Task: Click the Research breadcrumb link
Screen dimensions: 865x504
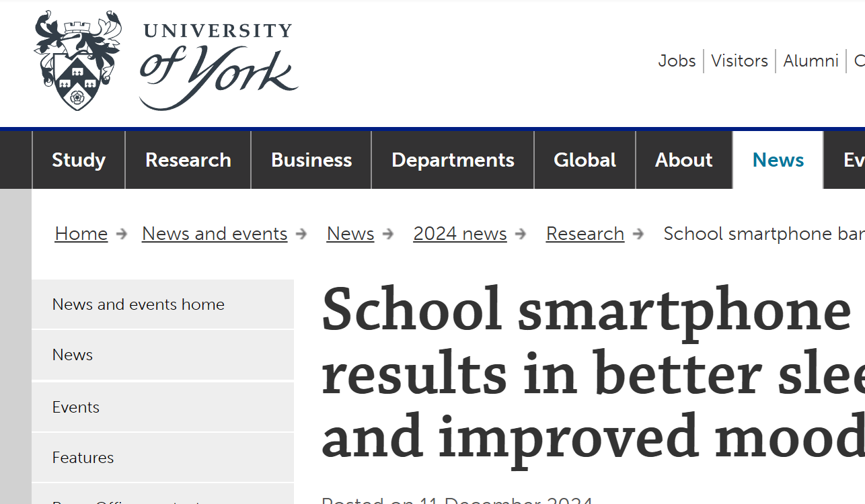Action: point(585,233)
